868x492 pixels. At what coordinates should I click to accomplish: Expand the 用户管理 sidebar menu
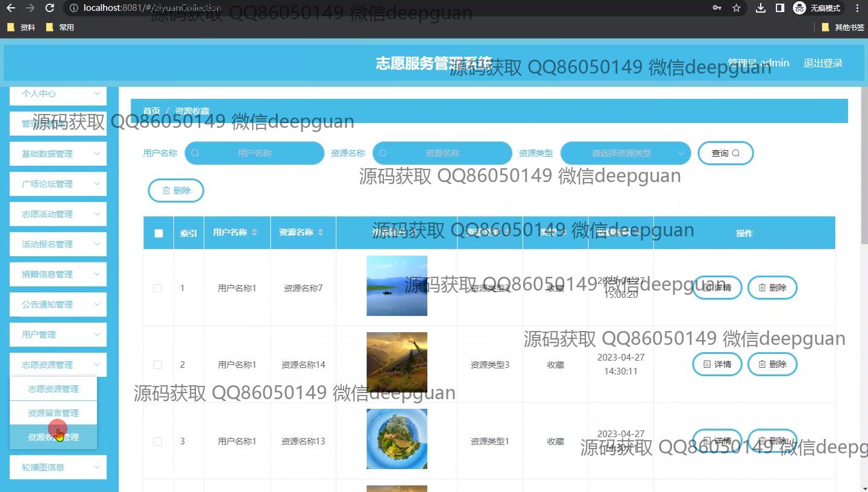click(58, 335)
